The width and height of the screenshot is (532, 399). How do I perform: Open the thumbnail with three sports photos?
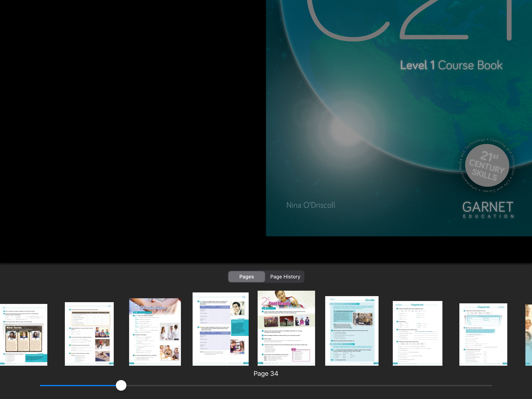[89, 334]
